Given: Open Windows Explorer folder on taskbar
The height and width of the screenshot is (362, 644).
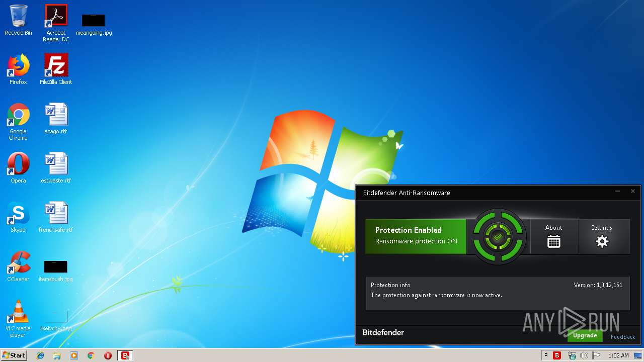Looking at the screenshot, I should tap(57, 355).
